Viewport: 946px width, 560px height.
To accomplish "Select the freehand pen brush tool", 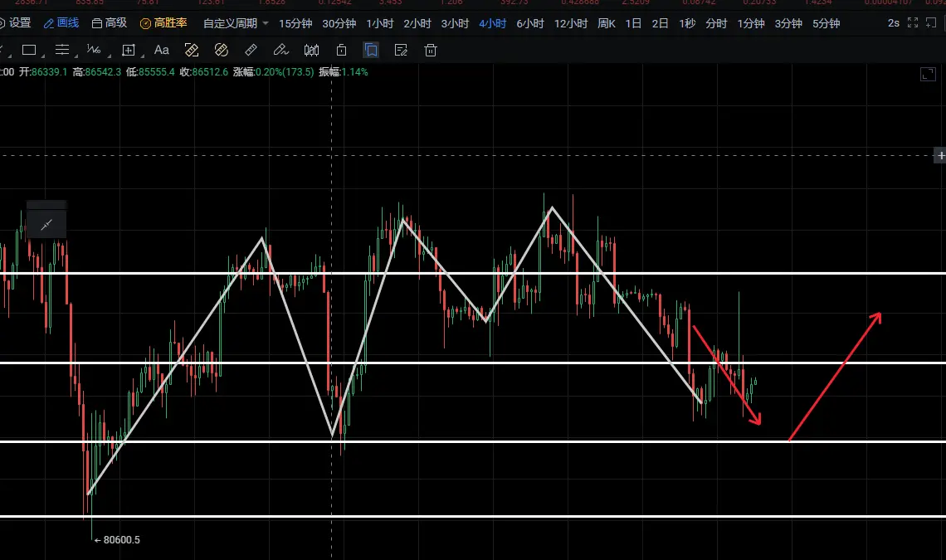I will pos(280,50).
